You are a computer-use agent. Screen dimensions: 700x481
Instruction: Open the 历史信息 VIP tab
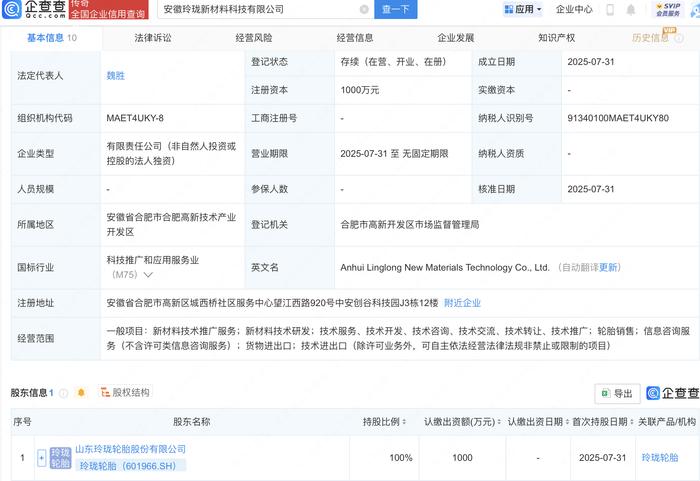(650, 38)
